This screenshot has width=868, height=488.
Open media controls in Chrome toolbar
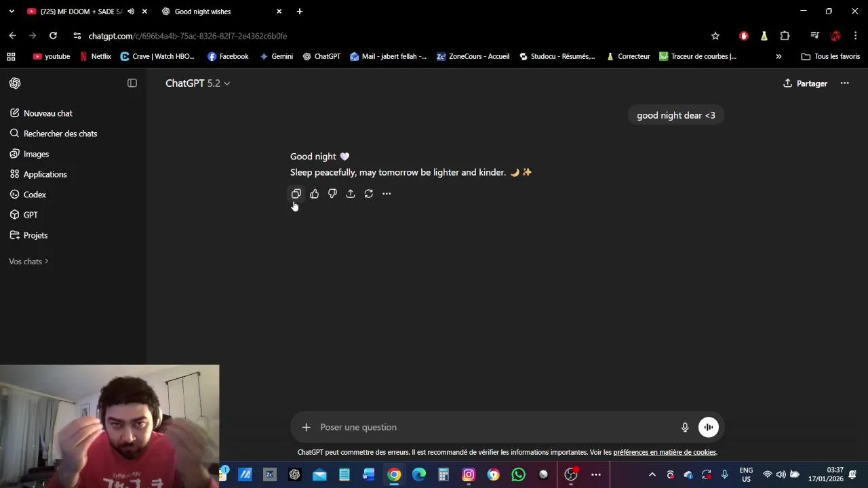815,36
